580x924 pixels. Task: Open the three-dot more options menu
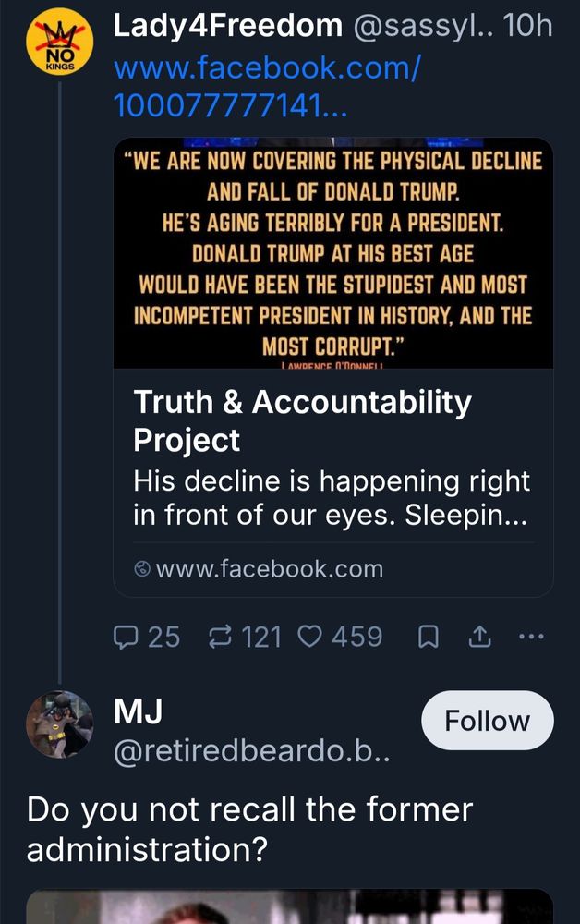[x=532, y=637]
